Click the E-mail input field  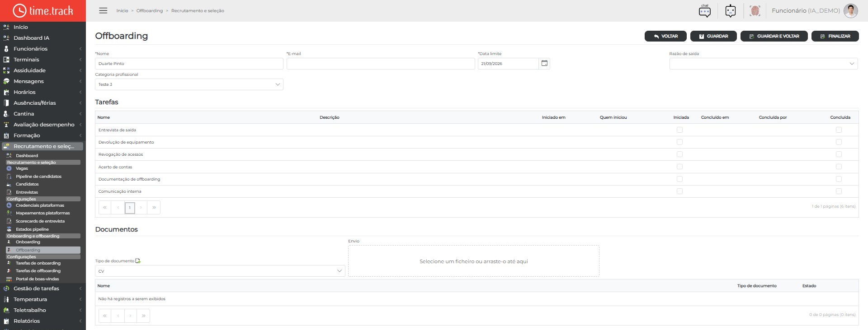(381, 64)
